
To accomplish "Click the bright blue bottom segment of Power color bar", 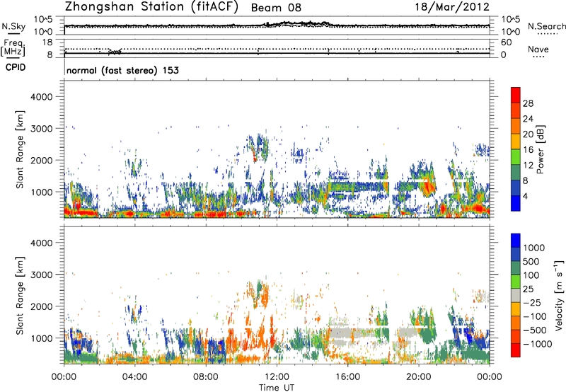I will pyautogui.click(x=516, y=203).
